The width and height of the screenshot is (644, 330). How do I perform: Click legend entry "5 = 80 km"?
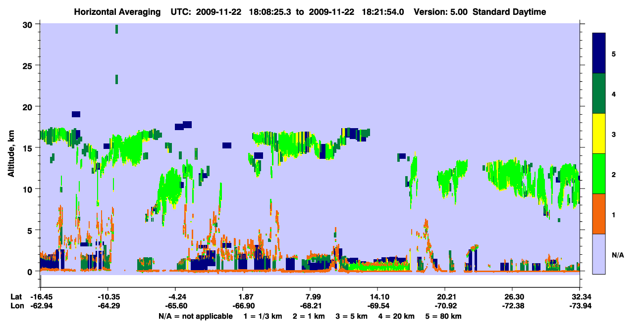coord(443,316)
